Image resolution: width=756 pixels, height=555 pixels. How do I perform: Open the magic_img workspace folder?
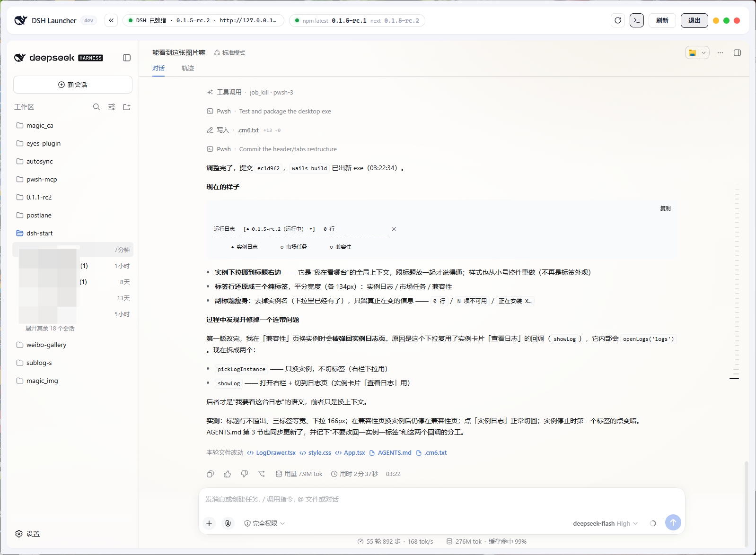click(73, 381)
